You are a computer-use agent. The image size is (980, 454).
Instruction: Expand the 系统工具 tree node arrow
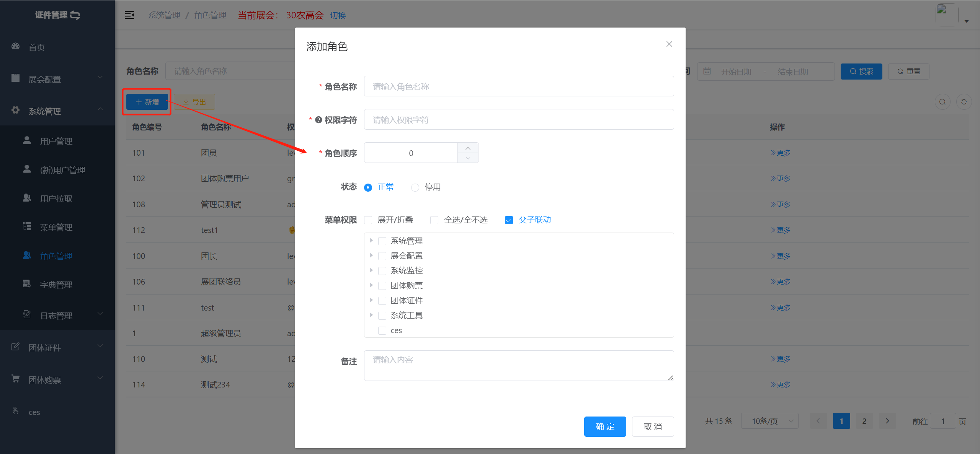[371, 315]
